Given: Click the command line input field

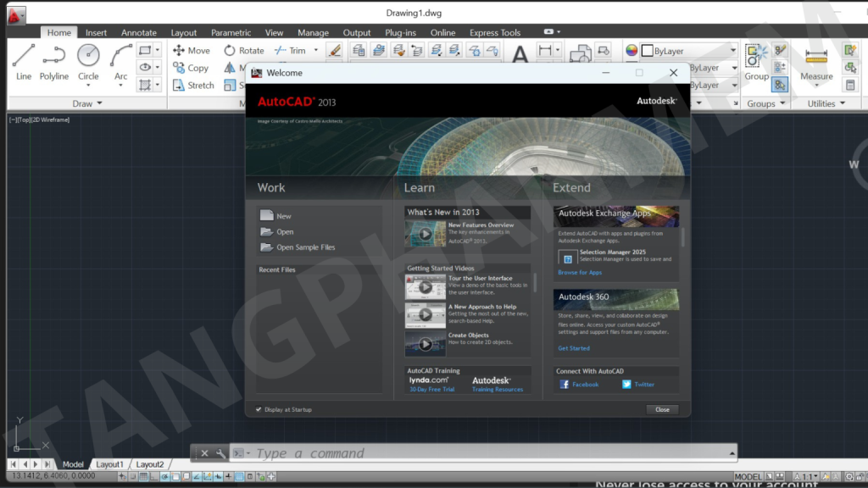Looking at the screenshot, I should 492,453.
